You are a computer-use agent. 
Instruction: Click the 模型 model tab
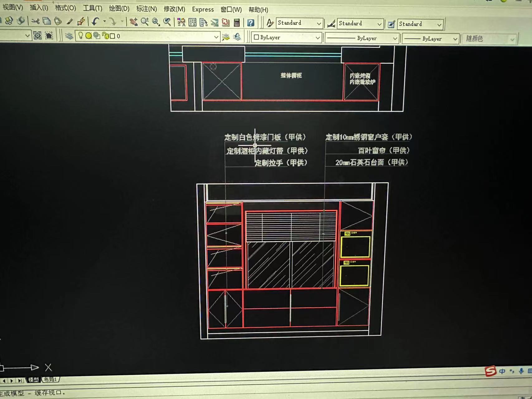click(x=33, y=379)
